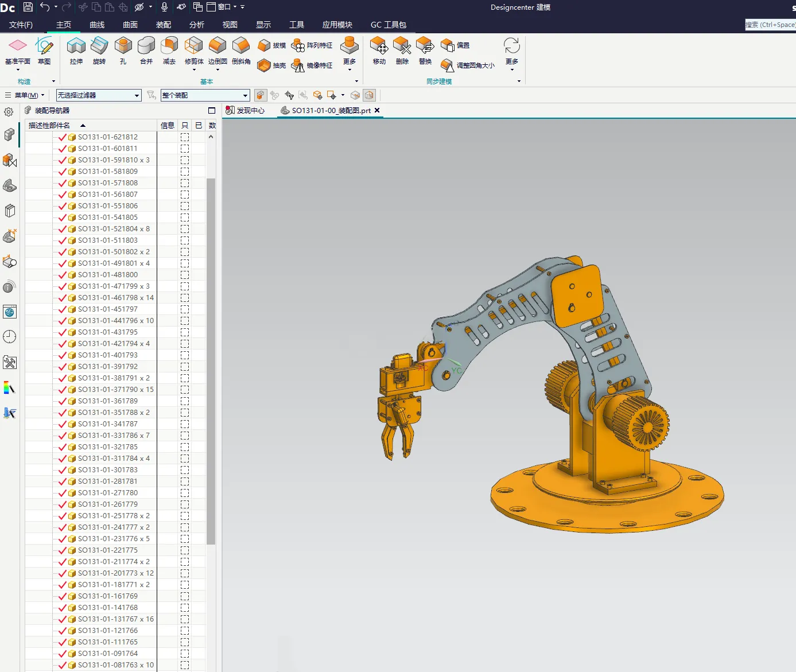Switch to the 发现中心 tab
The height and width of the screenshot is (672, 796).
point(246,110)
